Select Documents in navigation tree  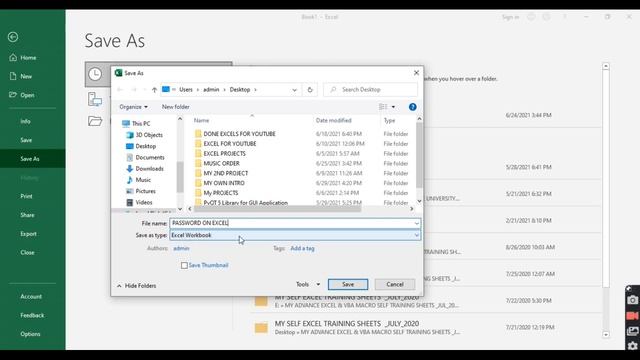tap(146, 158)
